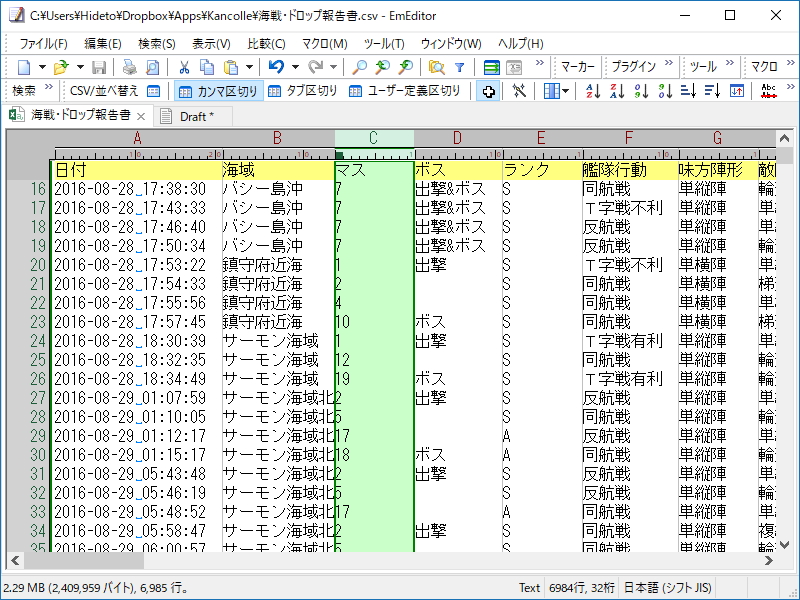800x600 pixels.
Task: Toggle カンマ区切り CSV mode
Action: pyautogui.click(x=219, y=91)
